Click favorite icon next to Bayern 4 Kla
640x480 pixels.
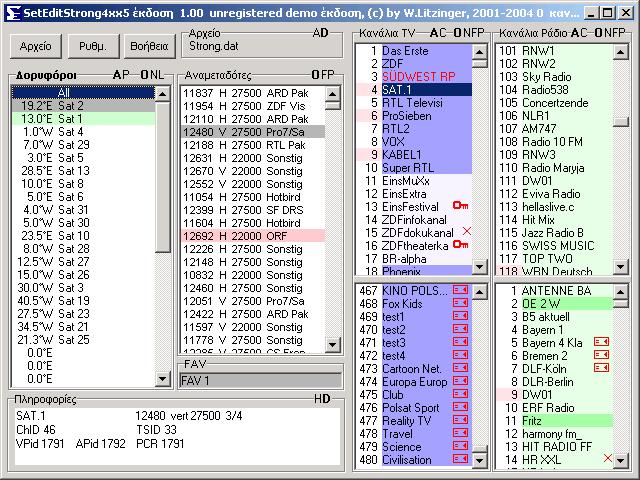tap(601, 342)
